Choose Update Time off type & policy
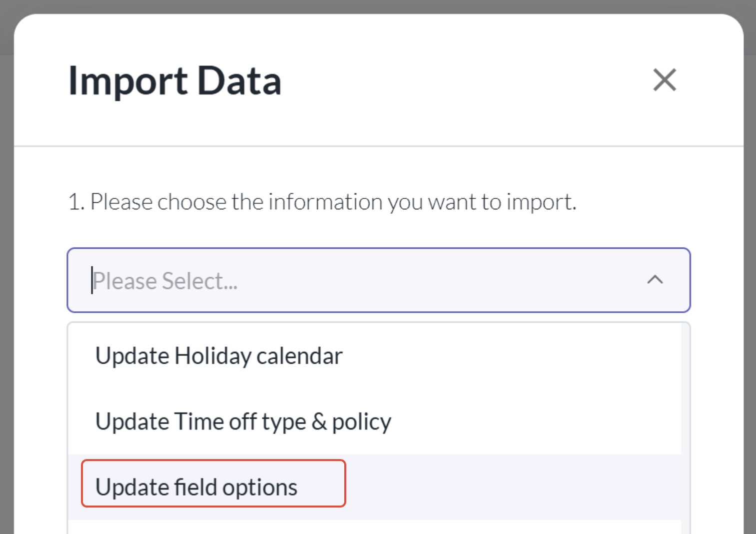The height and width of the screenshot is (534, 756). pos(243,422)
